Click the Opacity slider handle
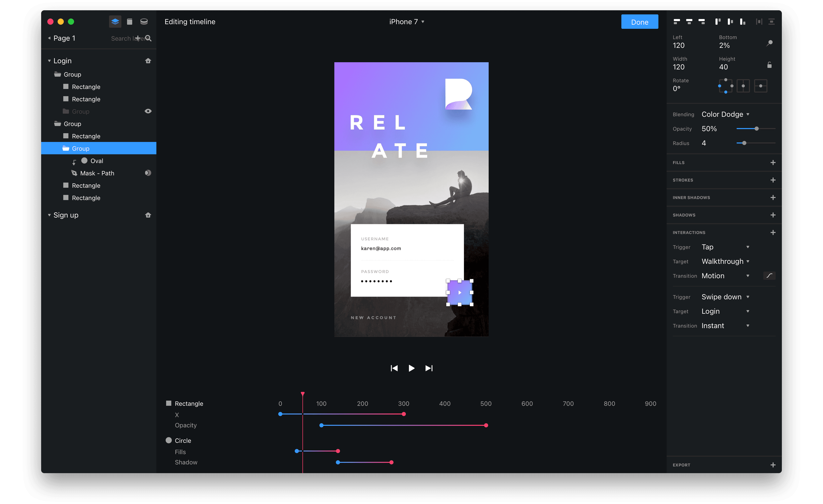823x504 pixels. [757, 129]
